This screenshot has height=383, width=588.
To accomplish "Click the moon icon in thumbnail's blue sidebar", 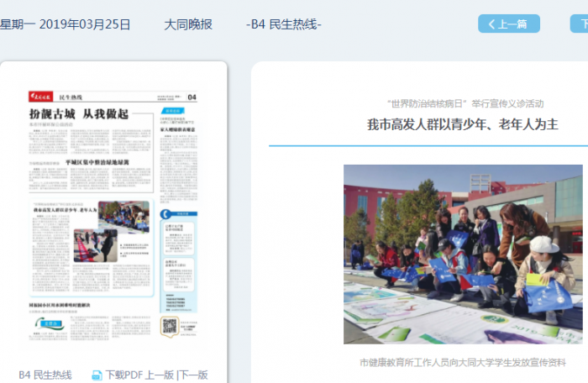I will tap(165, 214).
